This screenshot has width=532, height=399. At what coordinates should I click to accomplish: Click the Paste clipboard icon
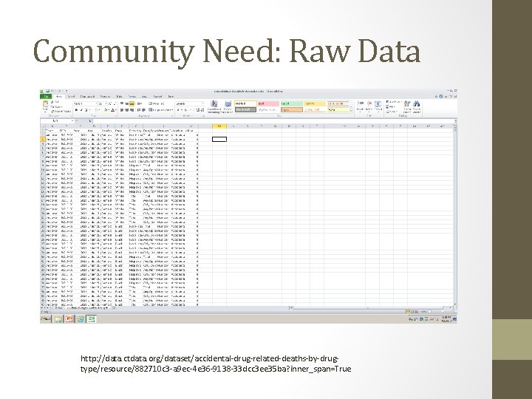[45, 103]
